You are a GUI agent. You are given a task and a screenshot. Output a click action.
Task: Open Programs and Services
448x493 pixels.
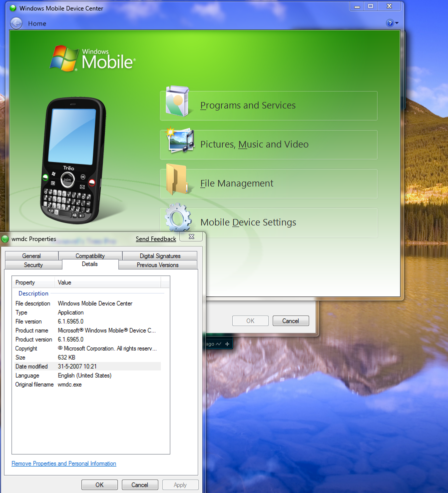pos(269,105)
